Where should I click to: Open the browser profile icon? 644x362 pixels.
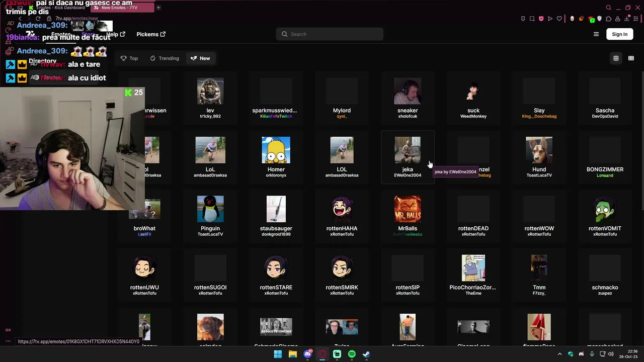[618, 19]
